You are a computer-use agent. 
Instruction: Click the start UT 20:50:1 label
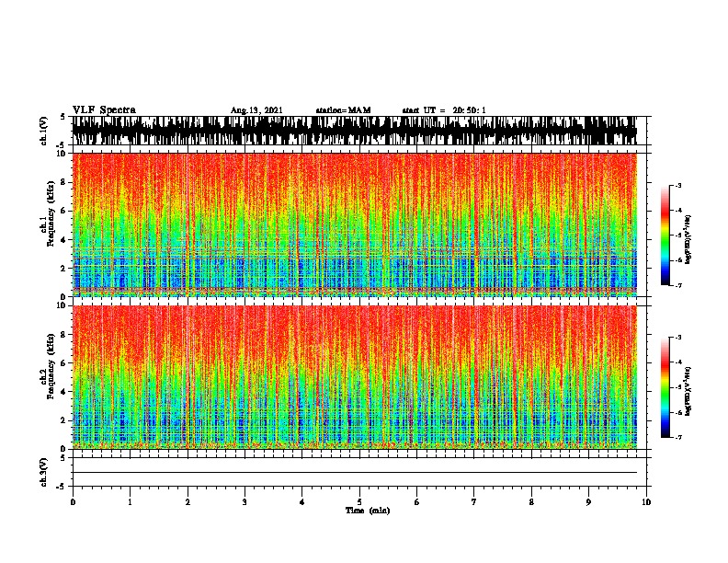coord(444,110)
